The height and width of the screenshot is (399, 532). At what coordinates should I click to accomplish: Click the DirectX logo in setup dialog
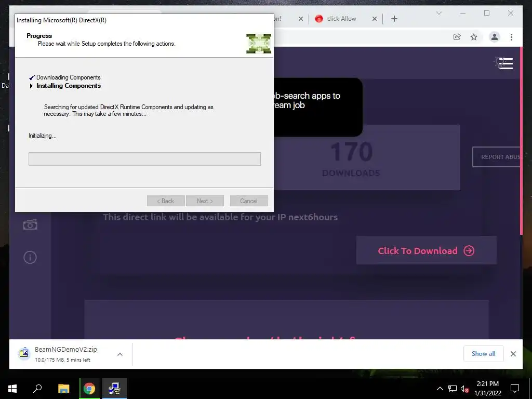[259, 44]
